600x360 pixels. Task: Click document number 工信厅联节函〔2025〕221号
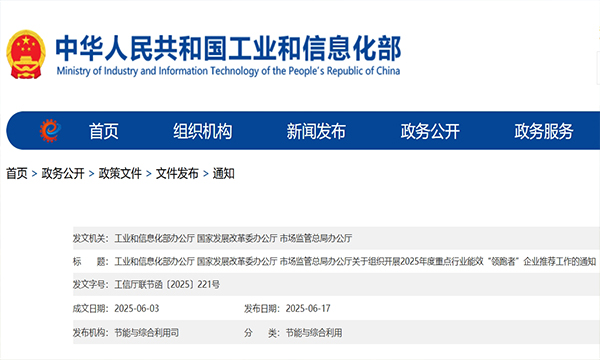167,285
